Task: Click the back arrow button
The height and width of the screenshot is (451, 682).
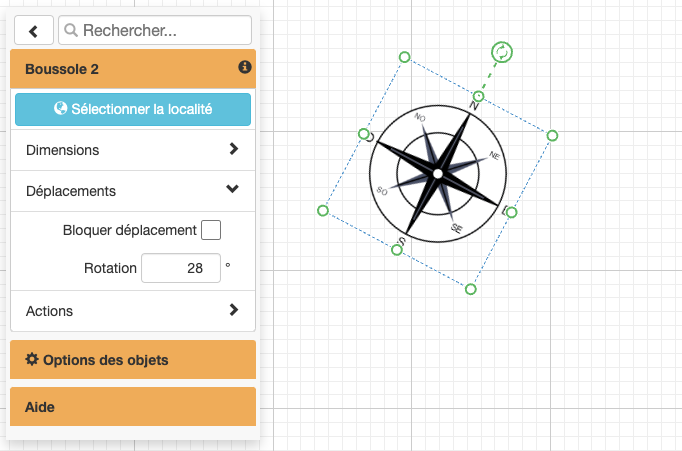Action: (34, 30)
